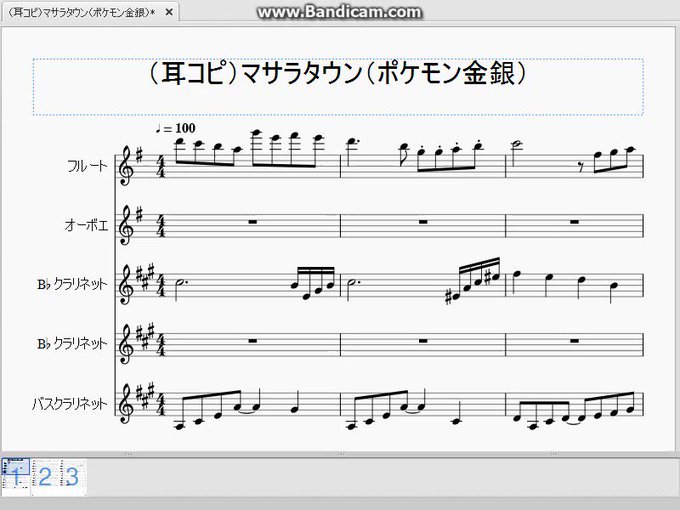
Task: Select the flute half note in measure 3
Action: 517,144
